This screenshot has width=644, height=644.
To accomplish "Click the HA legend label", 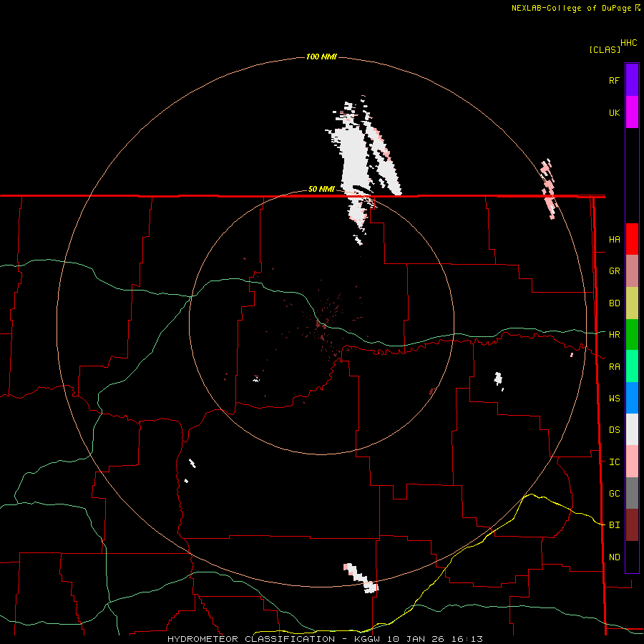I will coord(614,240).
